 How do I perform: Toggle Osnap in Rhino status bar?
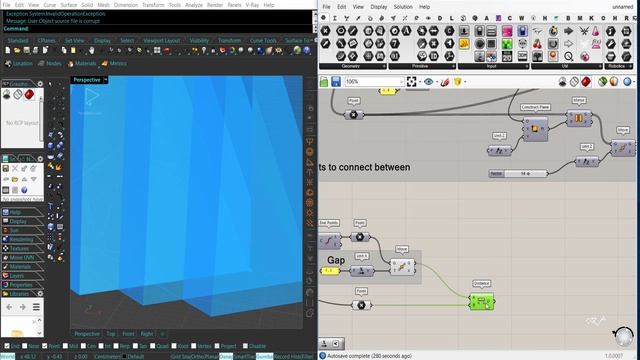(226, 356)
